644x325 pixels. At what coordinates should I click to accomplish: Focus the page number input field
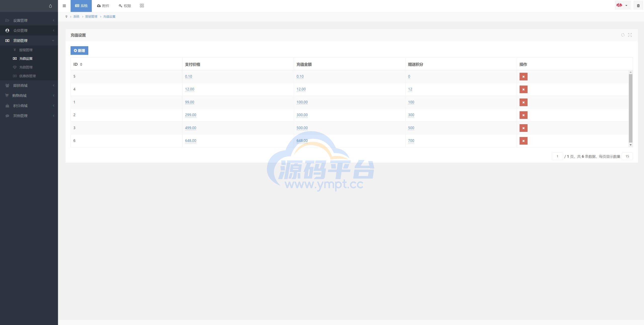tap(557, 156)
